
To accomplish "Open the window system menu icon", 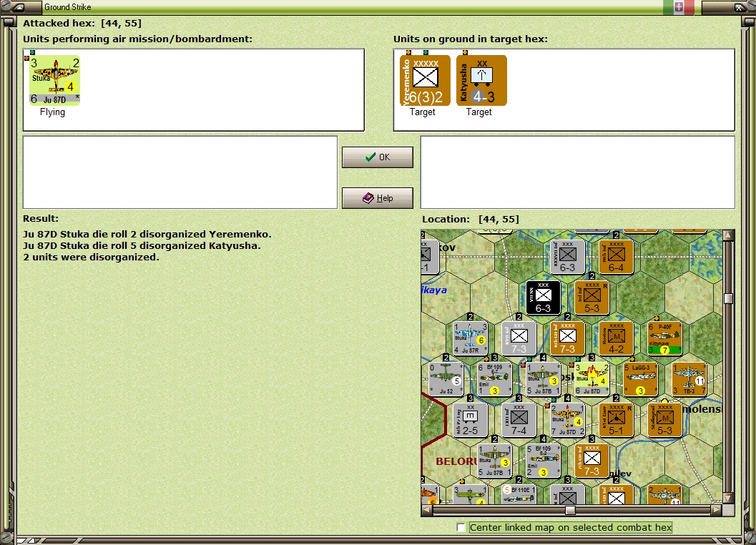I will point(19,6).
